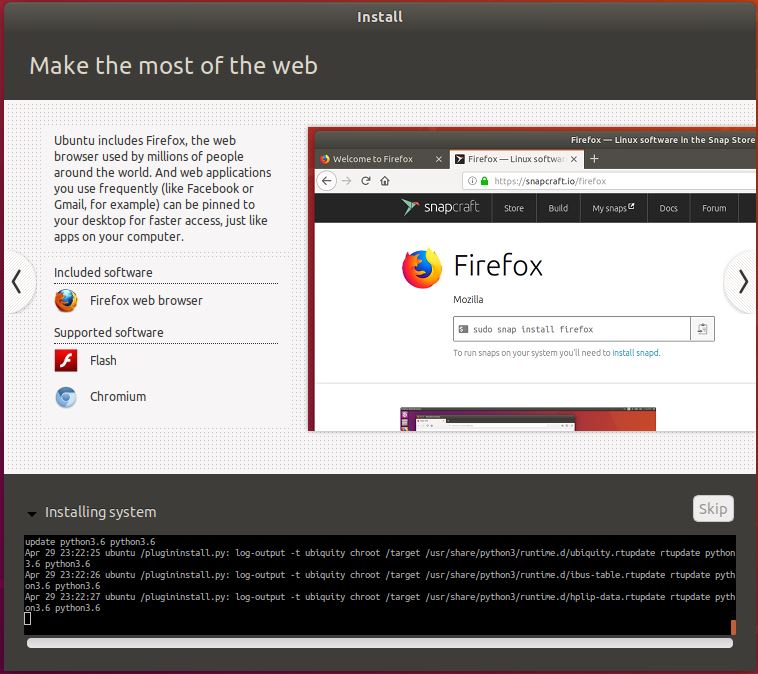758x674 pixels.
Task: Click the Chromium icon in Supported software
Action: pos(66,397)
